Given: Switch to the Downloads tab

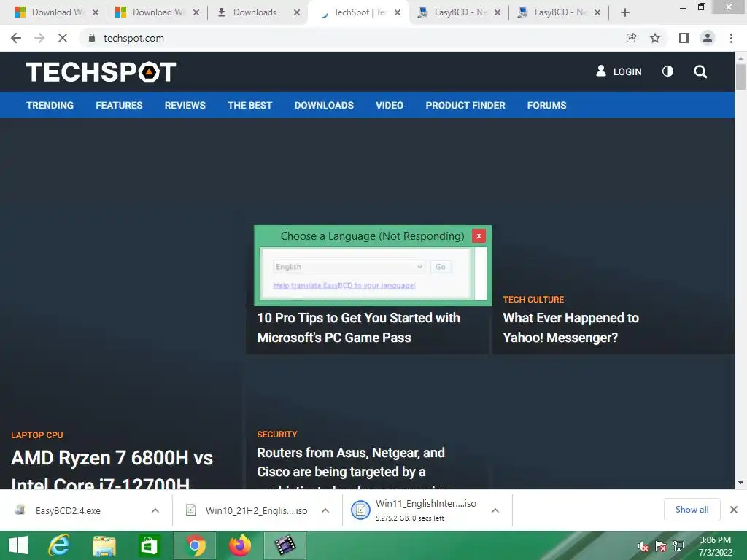Looking at the screenshot, I should 255,12.
